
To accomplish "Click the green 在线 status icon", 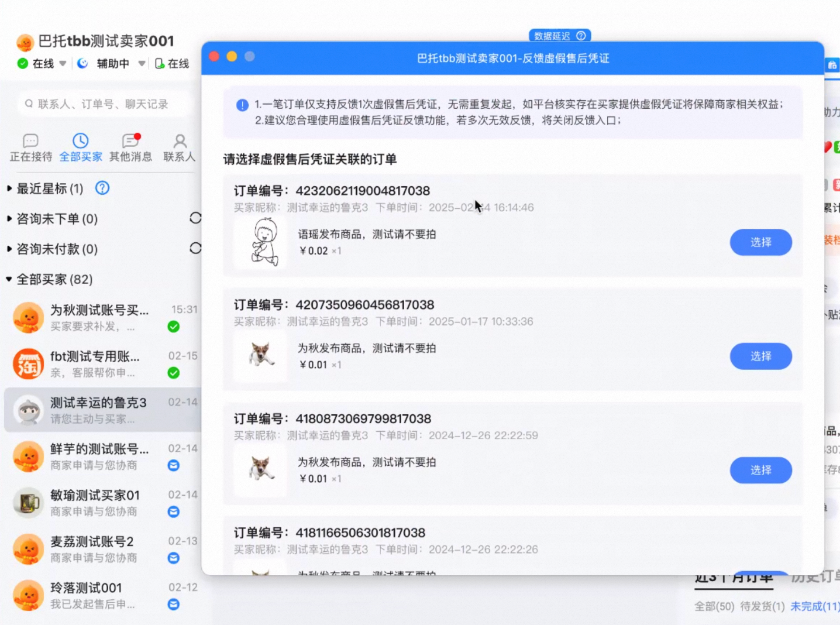I will (23, 64).
